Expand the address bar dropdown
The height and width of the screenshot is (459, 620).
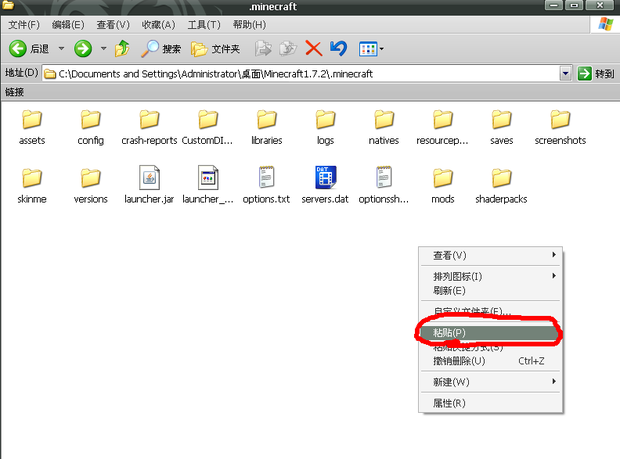tap(565, 74)
